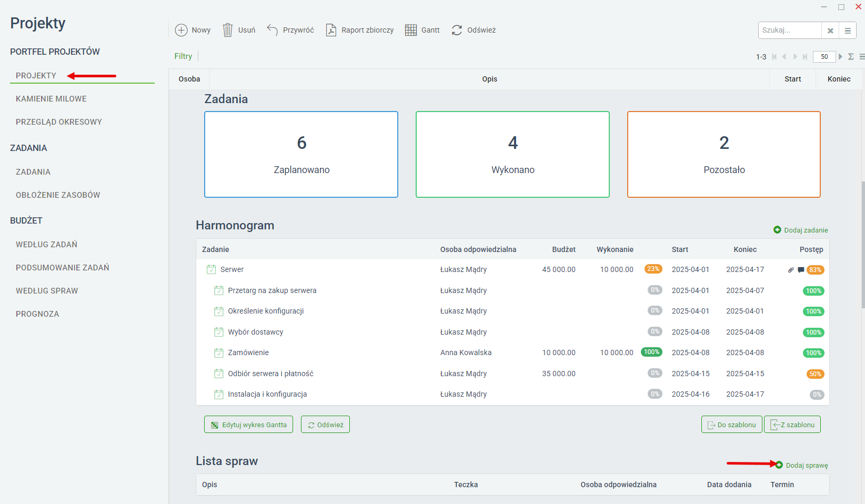Click the vertical scrollbar thumb
865x504 pixels.
point(863,245)
